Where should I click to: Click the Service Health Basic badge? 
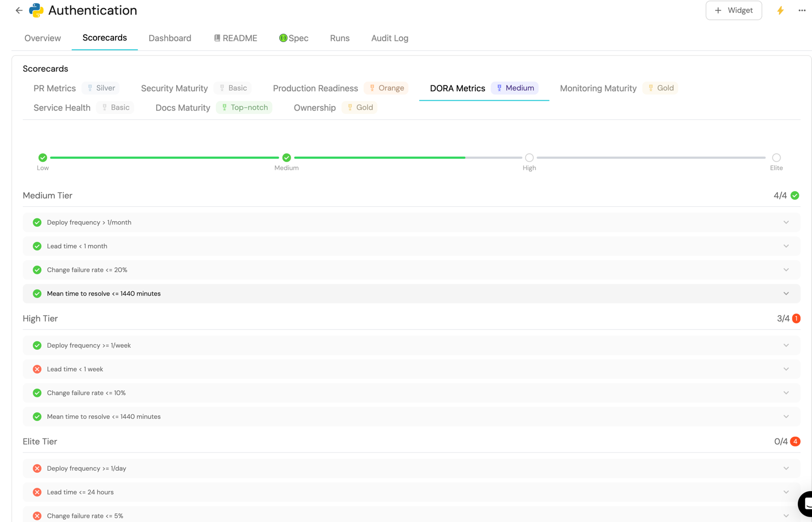(x=116, y=107)
